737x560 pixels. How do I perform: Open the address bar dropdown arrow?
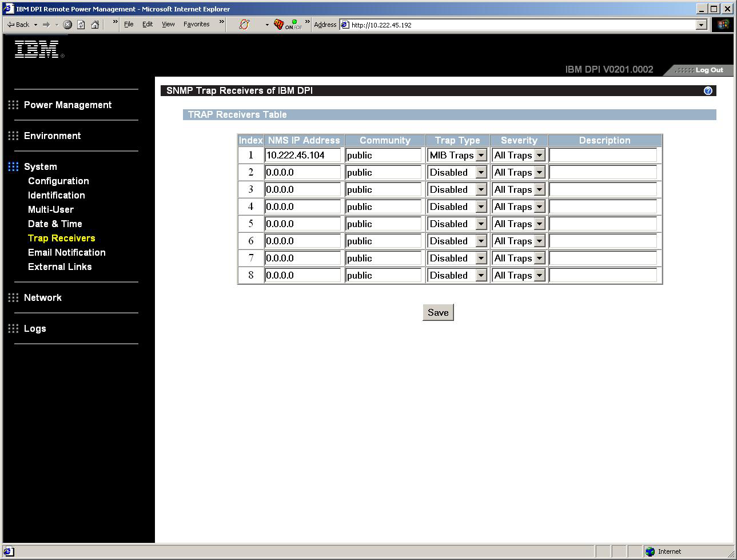[x=702, y=25]
